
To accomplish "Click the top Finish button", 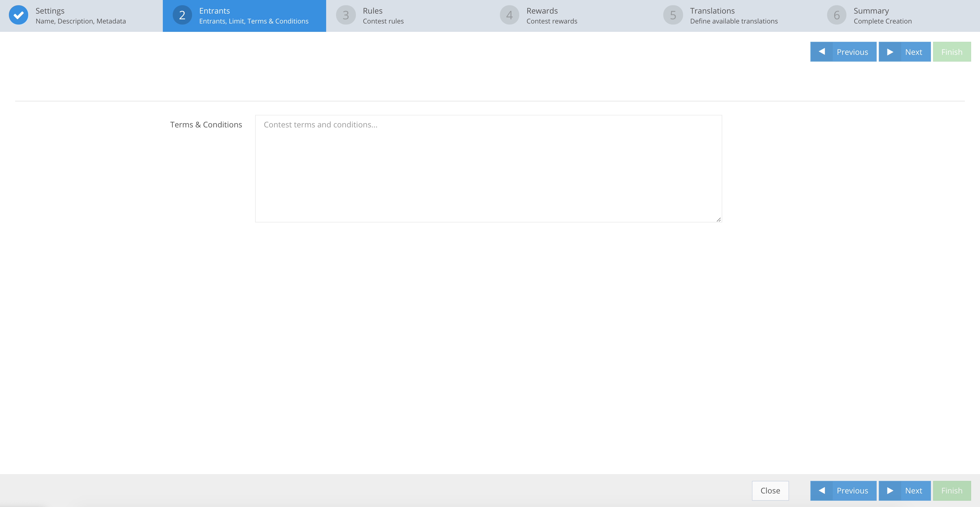I will click(x=952, y=52).
